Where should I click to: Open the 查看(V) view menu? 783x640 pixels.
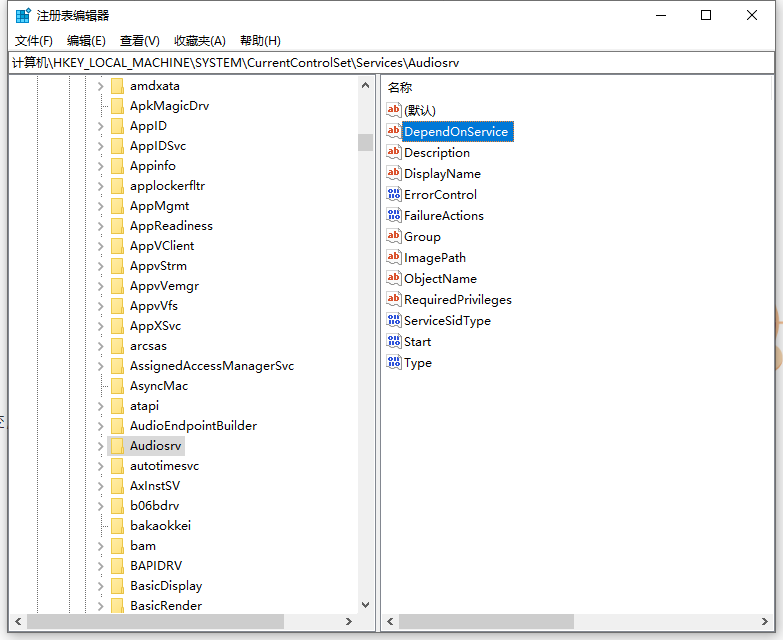pos(140,41)
